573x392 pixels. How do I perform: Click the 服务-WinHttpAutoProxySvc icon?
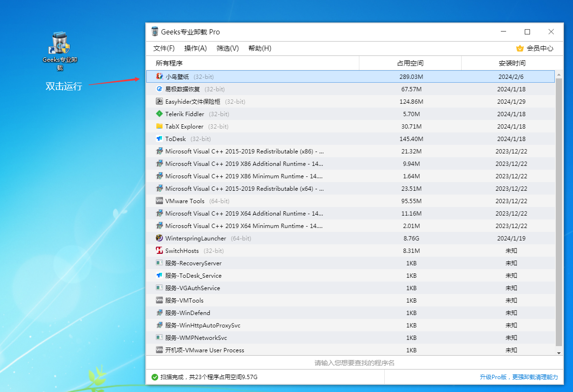click(159, 325)
